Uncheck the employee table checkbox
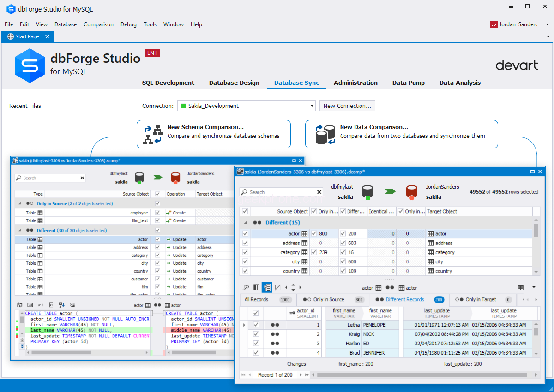554x392 pixels. pyautogui.click(x=158, y=213)
